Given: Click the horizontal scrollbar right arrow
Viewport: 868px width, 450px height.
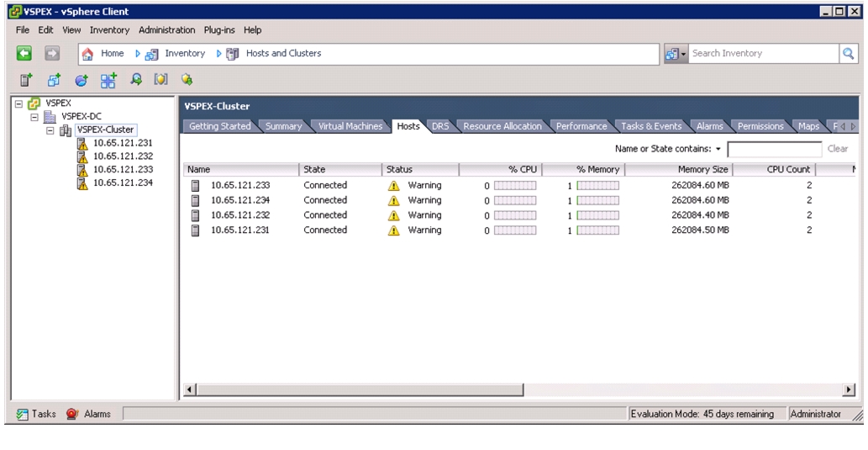Looking at the screenshot, I should tap(849, 390).
